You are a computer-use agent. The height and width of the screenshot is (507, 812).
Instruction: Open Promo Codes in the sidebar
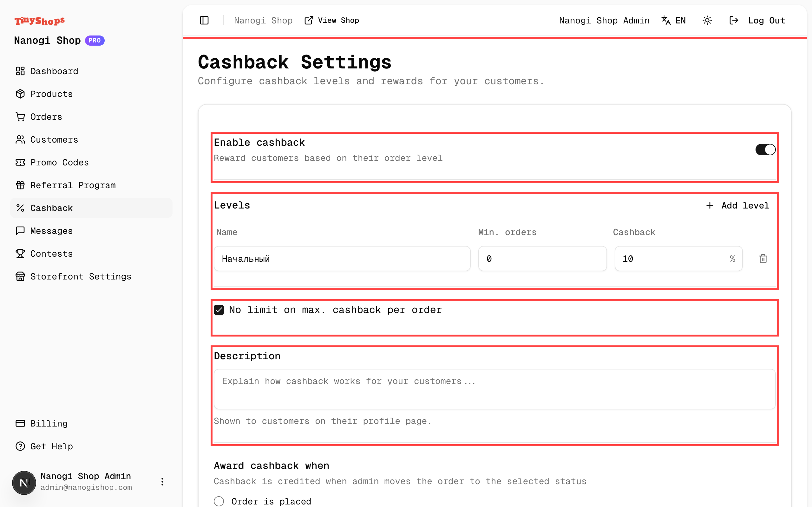(59, 162)
